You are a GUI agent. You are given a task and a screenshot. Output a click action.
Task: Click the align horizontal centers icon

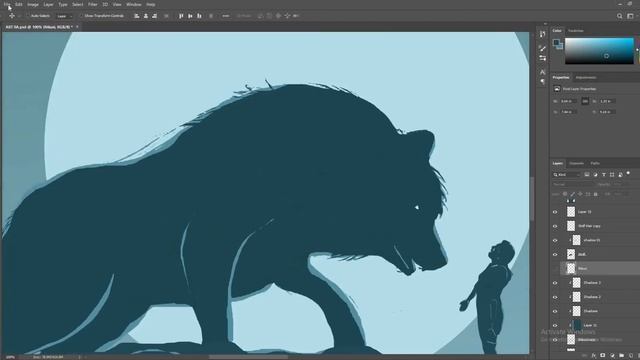click(x=146, y=16)
